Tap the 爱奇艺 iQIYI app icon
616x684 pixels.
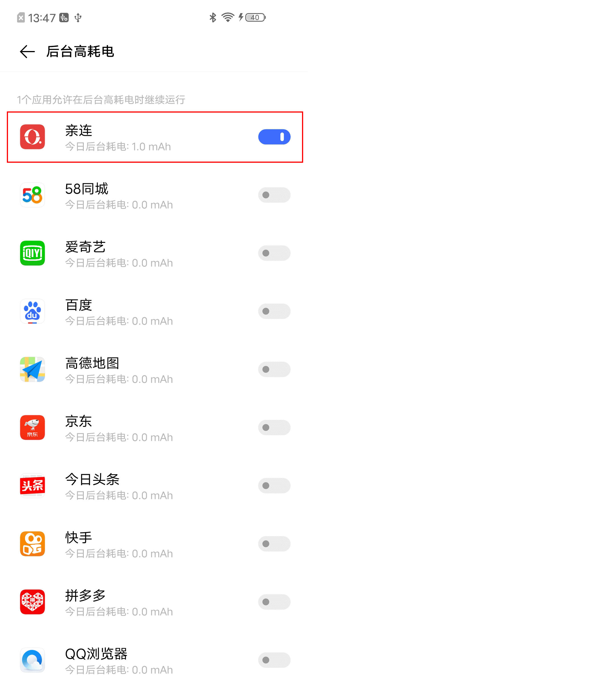(32, 253)
